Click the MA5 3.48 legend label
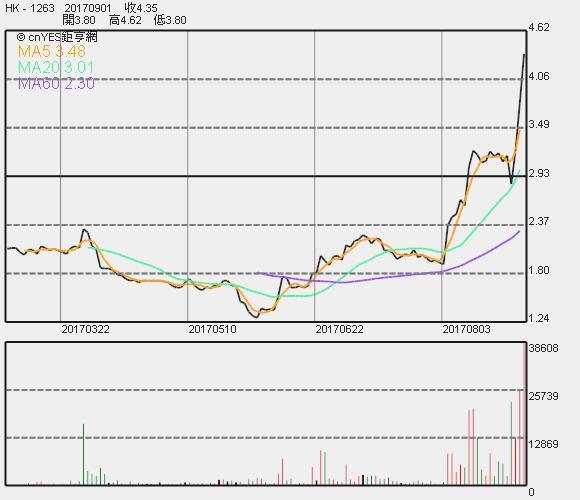Viewport: 580px width, 500px height. pos(52,51)
